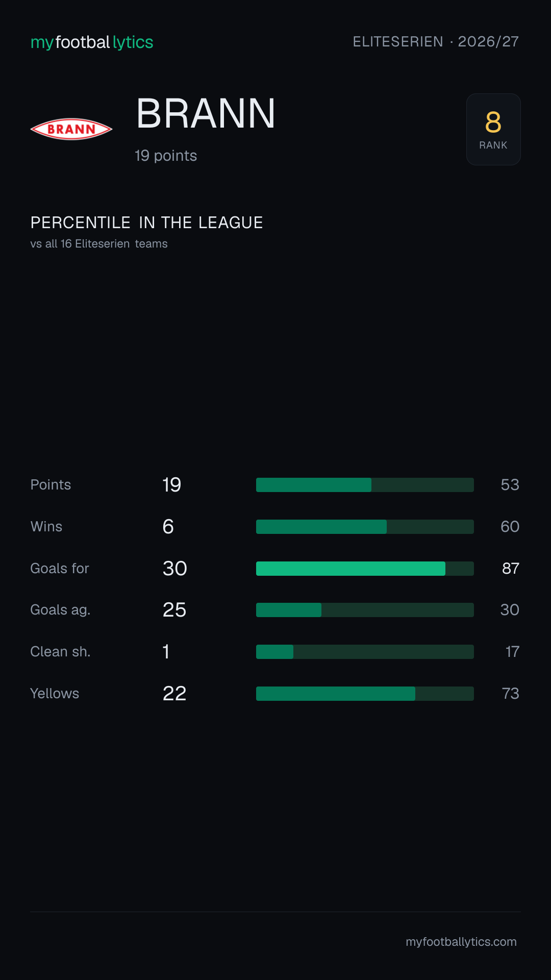Screen dimensions: 551x980
Task: Open the myfootballytics logo at top
Action: pos(92,42)
